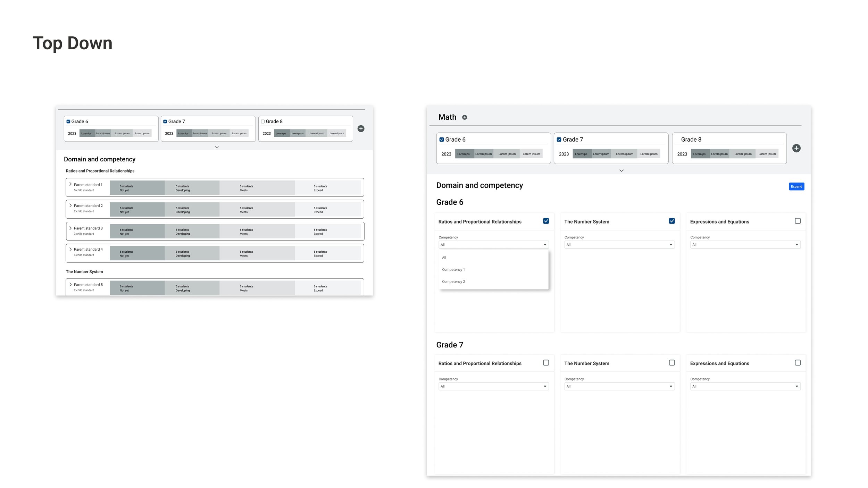Screen dimensions: 868x488
Task: Click Not yet segment of Parent standard 1
Action: [137, 188]
